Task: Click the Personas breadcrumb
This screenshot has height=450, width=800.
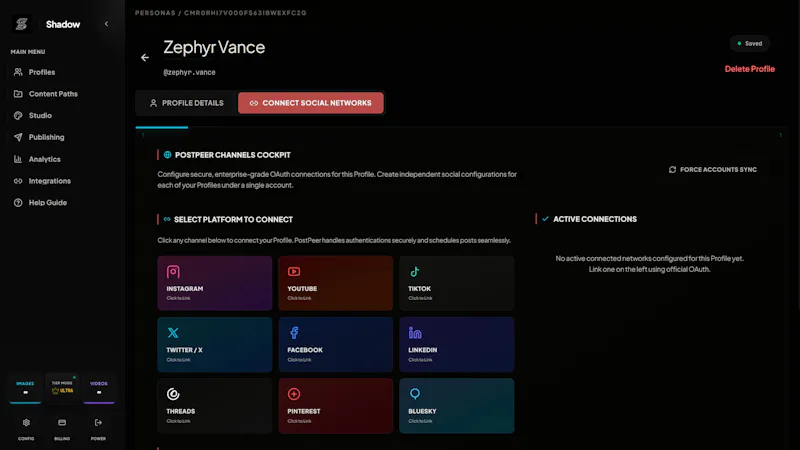Action: [x=155, y=13]
